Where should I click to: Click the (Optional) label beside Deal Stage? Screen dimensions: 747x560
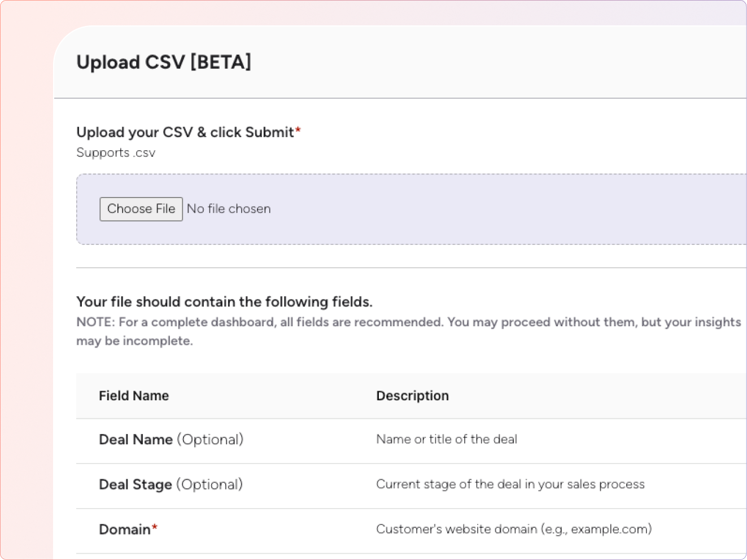click(209, 484)
